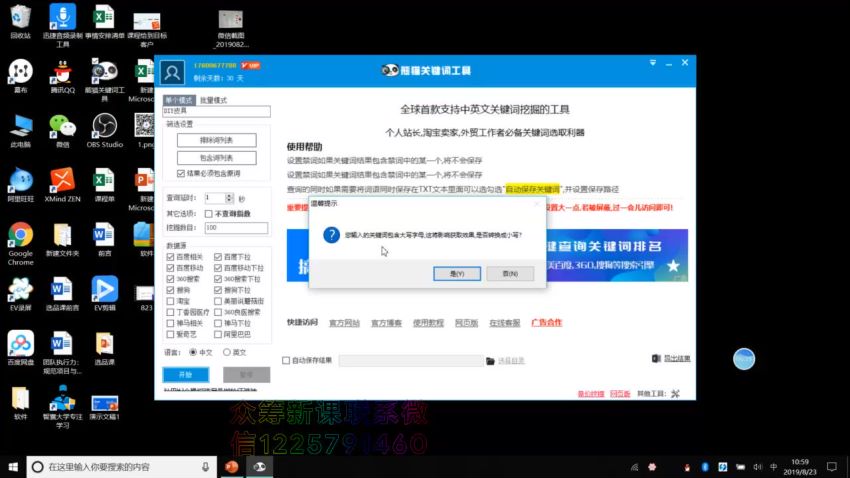Open the 智慧大学专注学习 desktop icon
The height and width of the screenshot is (478, 850).
coord(63,406)
